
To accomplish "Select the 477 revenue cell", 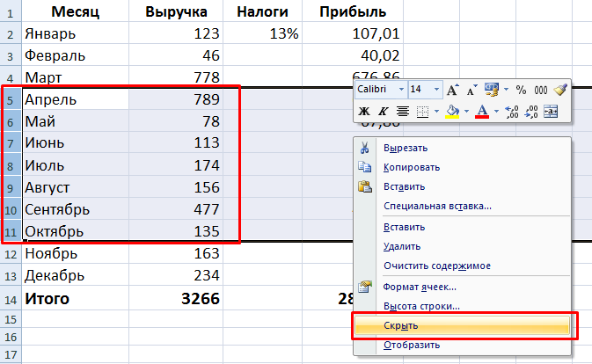I will 176,209.
